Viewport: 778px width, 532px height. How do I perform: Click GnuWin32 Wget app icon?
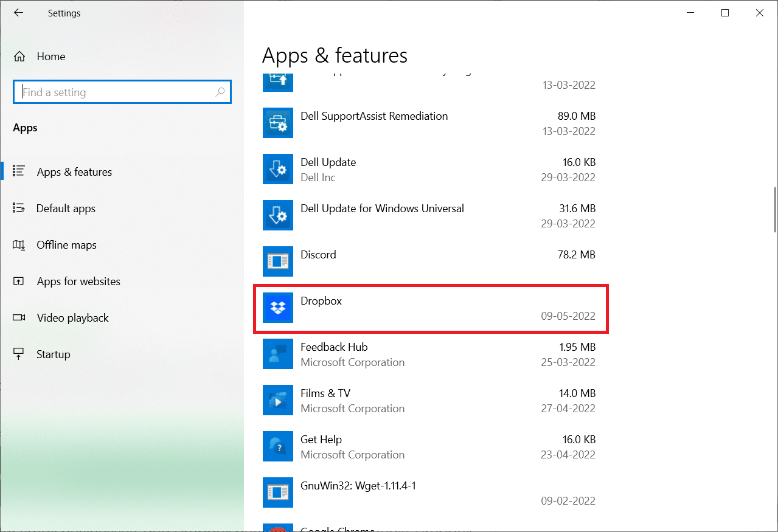click(x=278, y=493)
